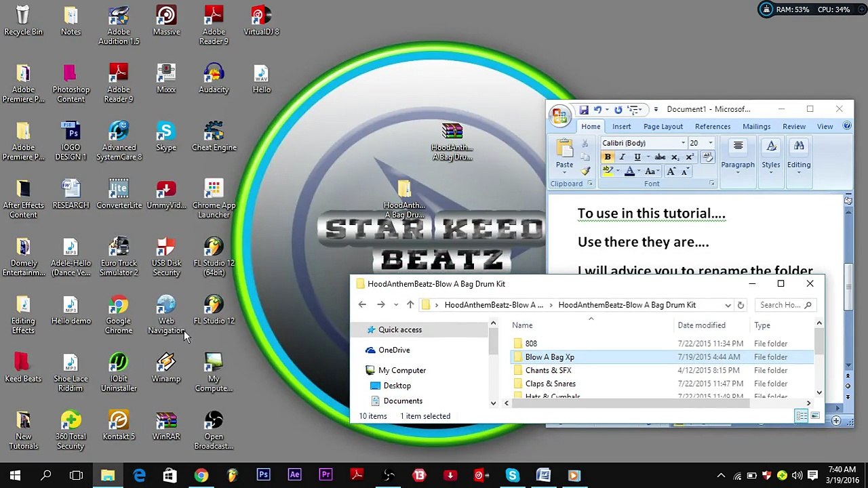868x488 pixels.
Task: Open the Mailings tab in Word
Action: pos(757,126)
